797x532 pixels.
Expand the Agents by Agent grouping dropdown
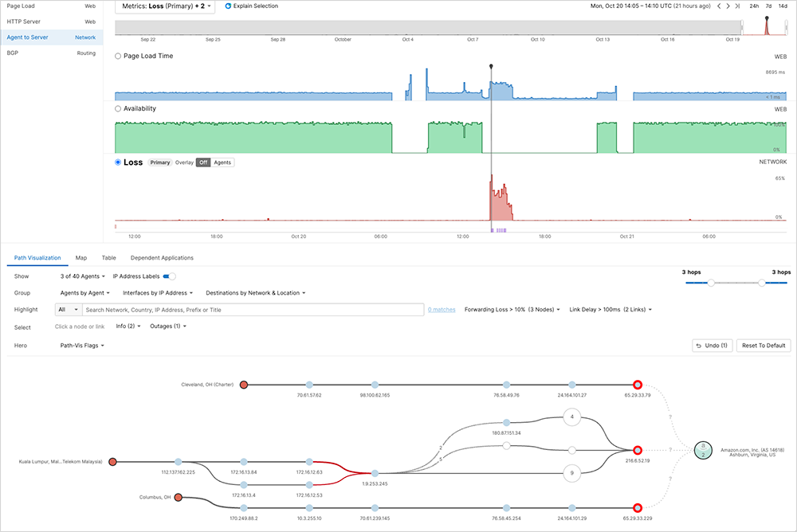(85, 292)
